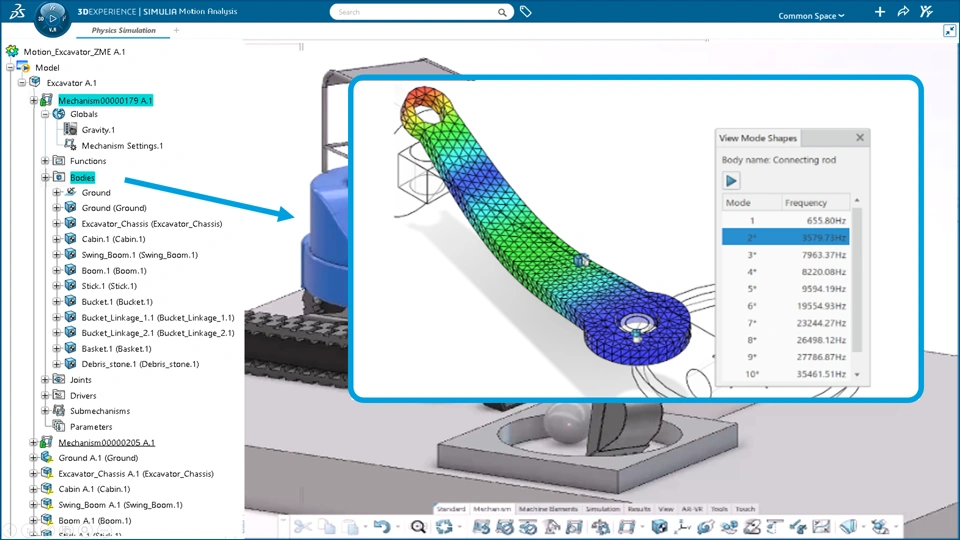This screenshot has height=540, width=960.
Task: Click the Dassault Systèmes logo icon
Action: pos(17,11)
